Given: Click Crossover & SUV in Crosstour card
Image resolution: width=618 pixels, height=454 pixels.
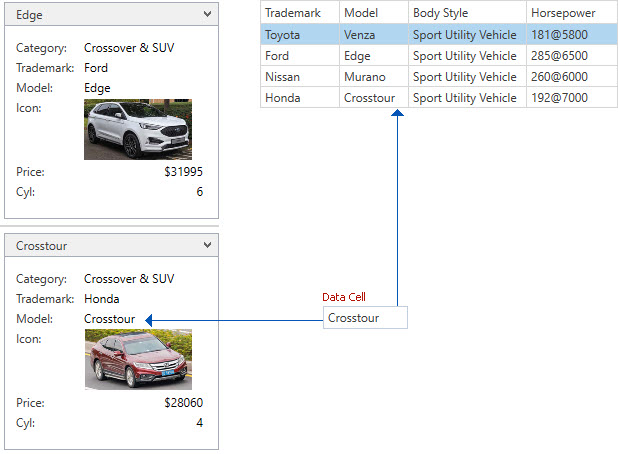Looking at the screenshot, I should pos(129,279).
